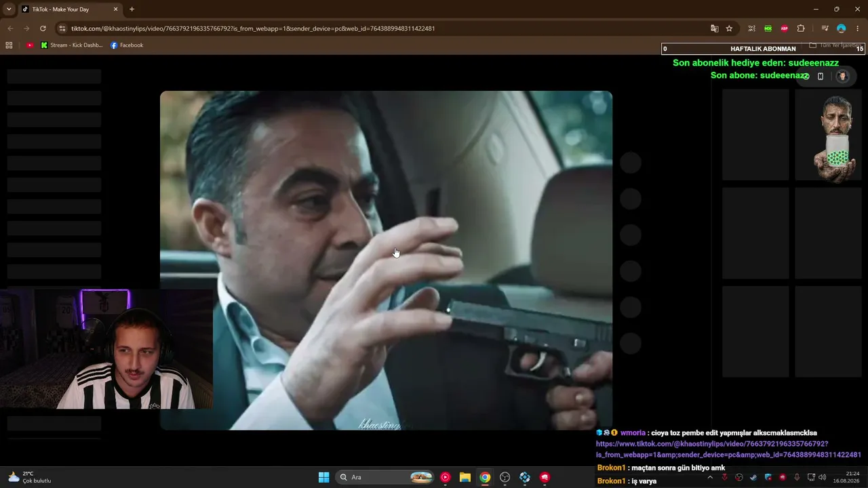The height and width of the screenshot is (488, 868).
Task: Open the blue diamond app on taskbar
Action: 525,477
